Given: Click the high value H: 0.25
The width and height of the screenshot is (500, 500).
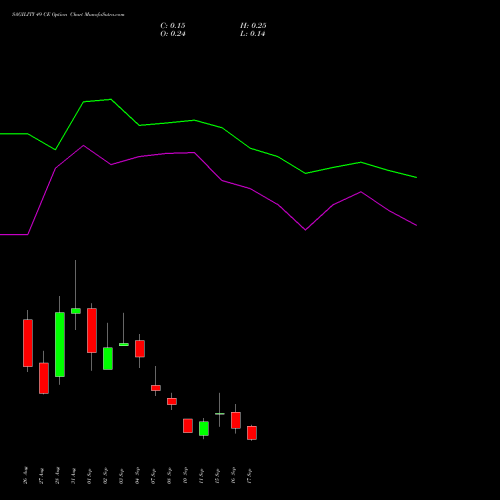Looking at the screenshot, I should coord(253,26).
